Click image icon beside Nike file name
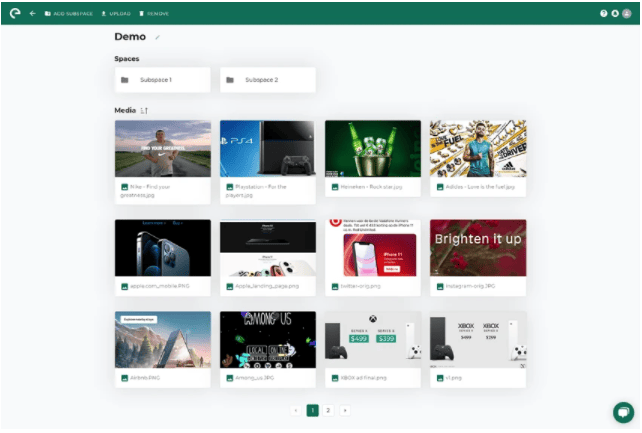Viewport: 642px width, 433px height. pyautogui.click(x=124, y=187)
